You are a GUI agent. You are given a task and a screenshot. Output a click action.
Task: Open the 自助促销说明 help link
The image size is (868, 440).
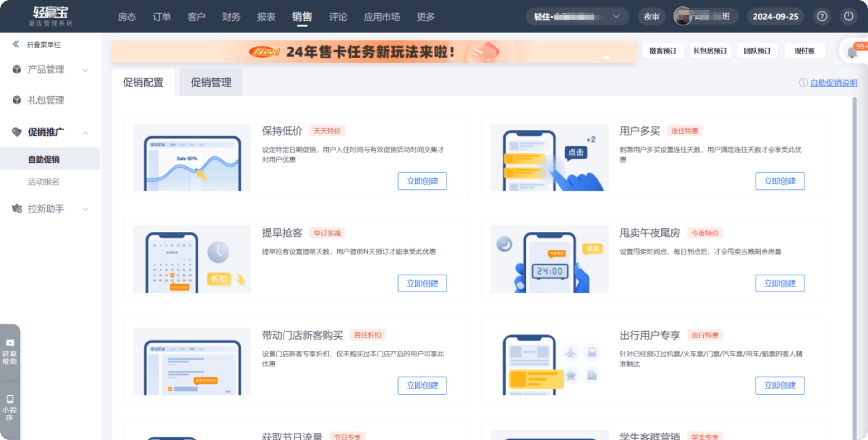click(833, 83)
